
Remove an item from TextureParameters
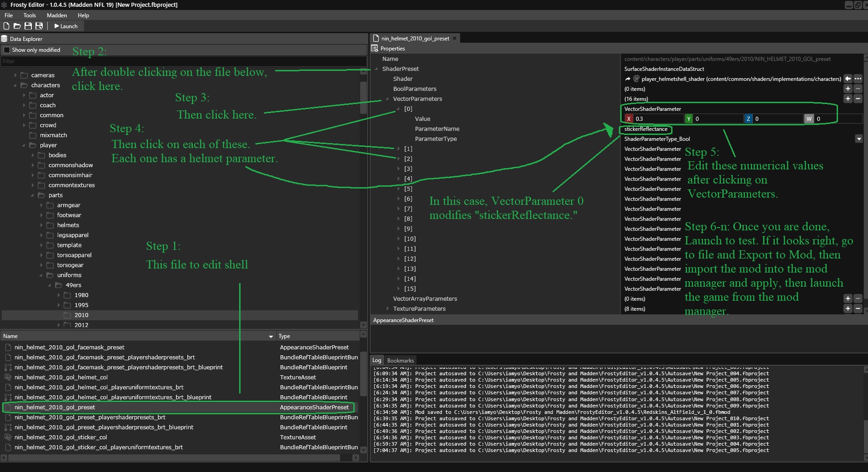(x=858, y=308)
